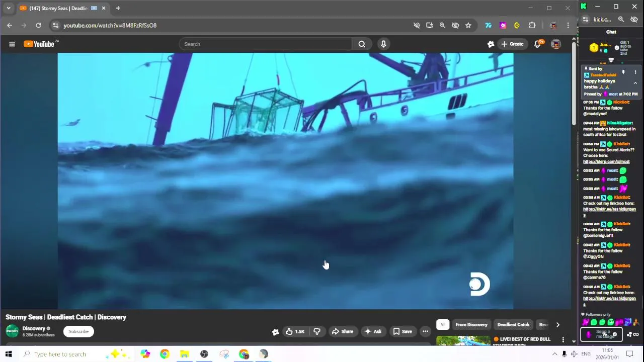Click the YouTube URL address bar
The width and height of the screenshot is (644, 362).
[231, 25]
